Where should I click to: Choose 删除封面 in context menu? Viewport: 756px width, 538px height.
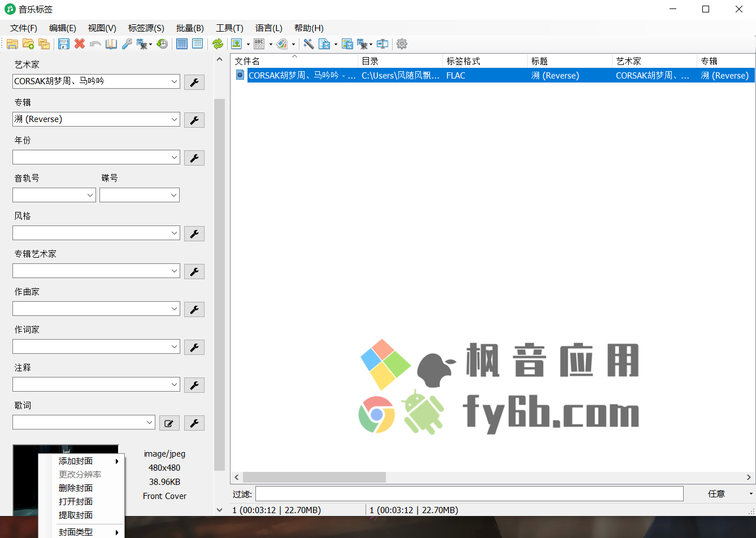[x=81, y=488]
